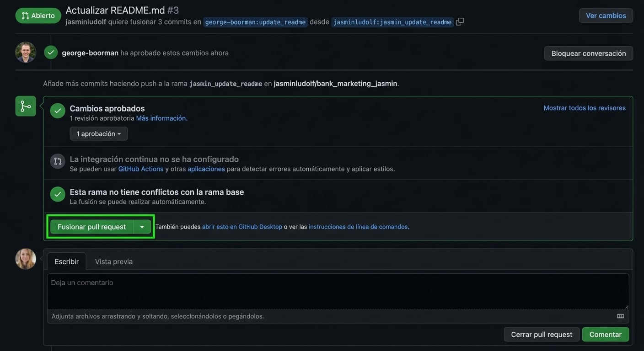Open jasminludolf:jasmin_update_readme head branch link
The height and width of the screenshot is (351, 644).
(392, 22)
